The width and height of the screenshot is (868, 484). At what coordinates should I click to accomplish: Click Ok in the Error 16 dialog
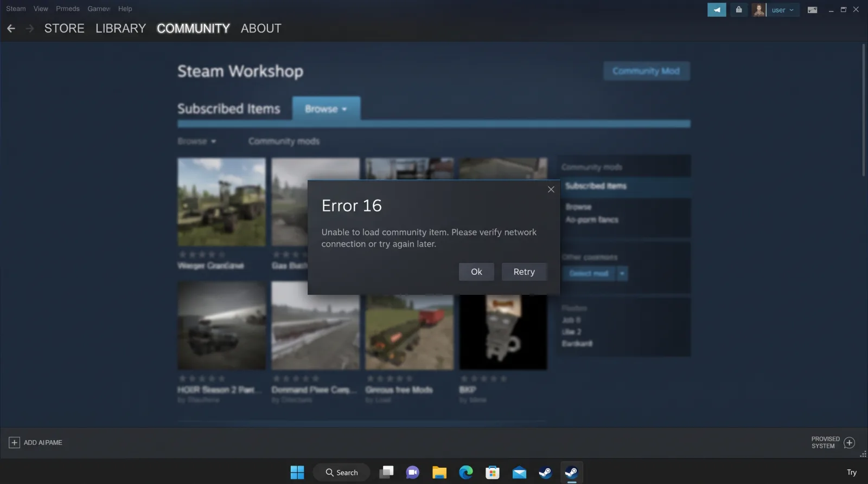tap(476, 272)
